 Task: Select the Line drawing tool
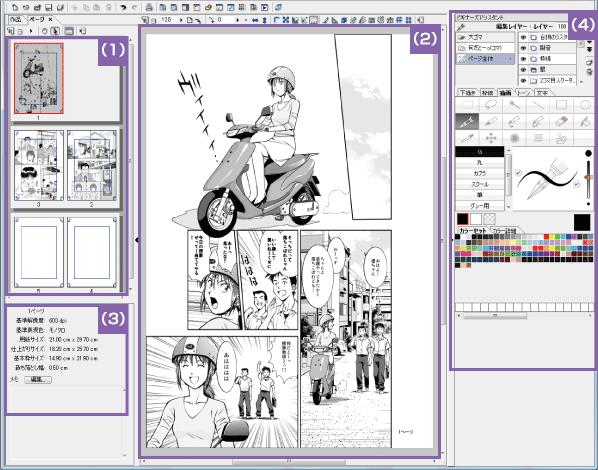coord(538,105)
